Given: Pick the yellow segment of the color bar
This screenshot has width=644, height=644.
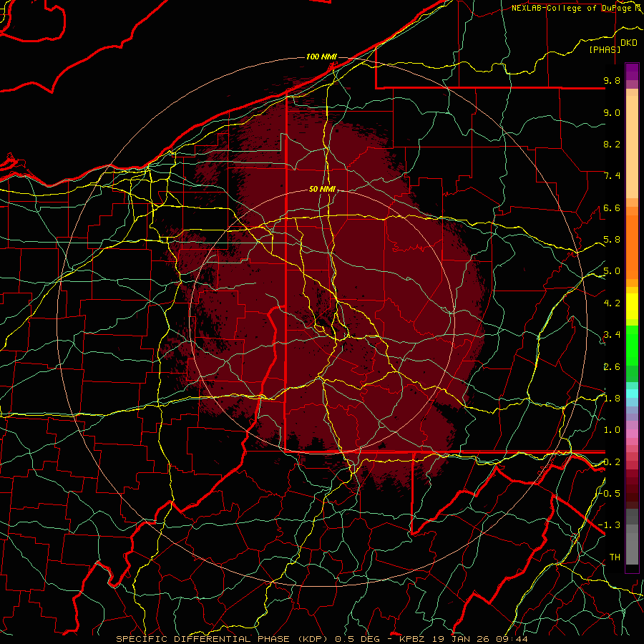Looking at the screenshot, I should [x=632, y=306].
